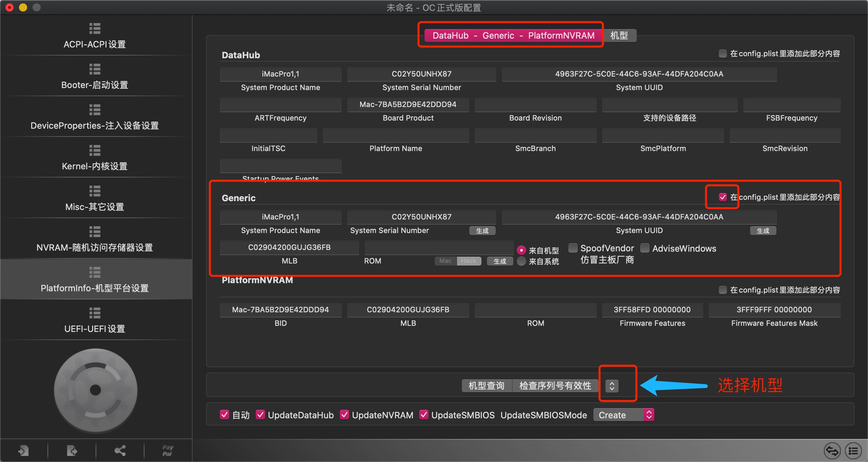Screen dimensions: 868x462
Task: Click 生成 next to System Serial Number
Action: [x=482, y=231]
